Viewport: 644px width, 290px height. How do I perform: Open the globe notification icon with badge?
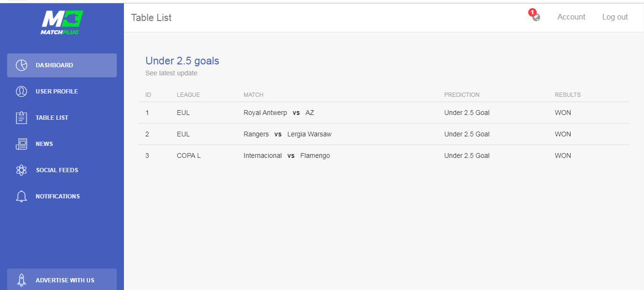[536, 18]
